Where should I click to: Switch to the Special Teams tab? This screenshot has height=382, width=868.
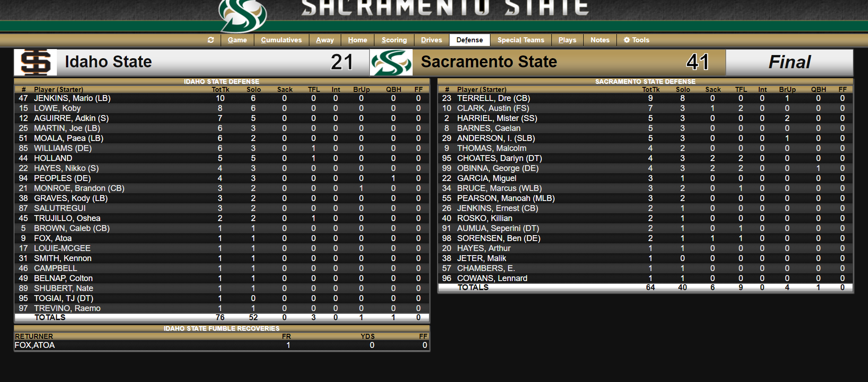tap(520, 40)
